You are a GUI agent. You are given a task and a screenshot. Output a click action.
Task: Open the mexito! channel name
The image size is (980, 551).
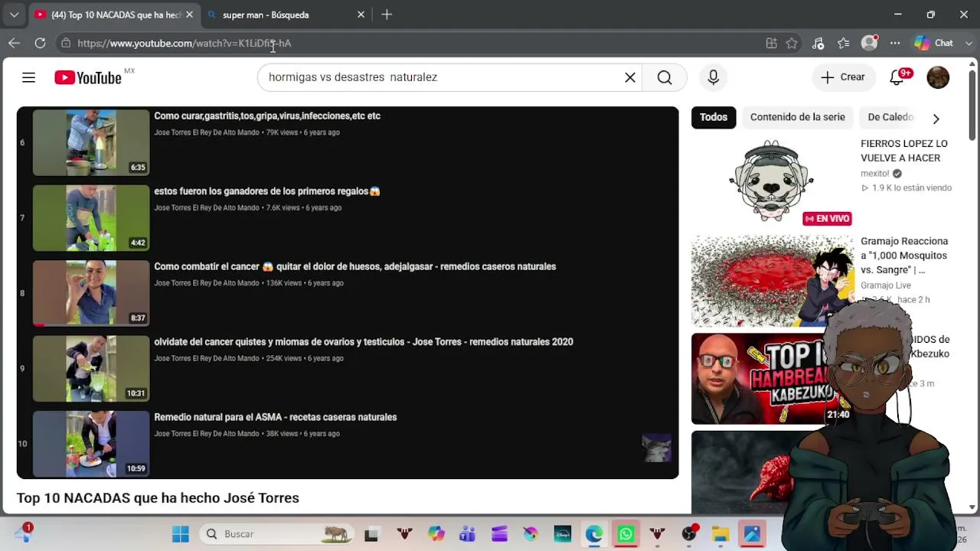pos(875,174)
